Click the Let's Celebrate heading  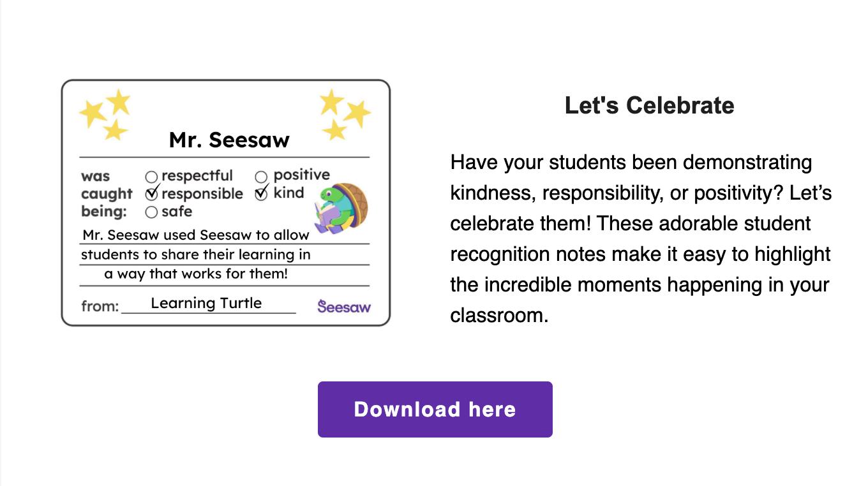pyautogui.click(x=649, y=105)
